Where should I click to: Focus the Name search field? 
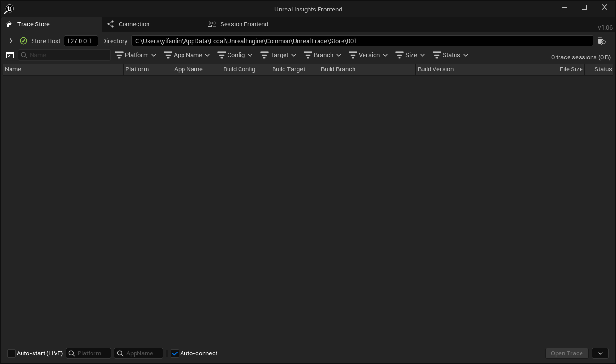(x=68, y=55)
